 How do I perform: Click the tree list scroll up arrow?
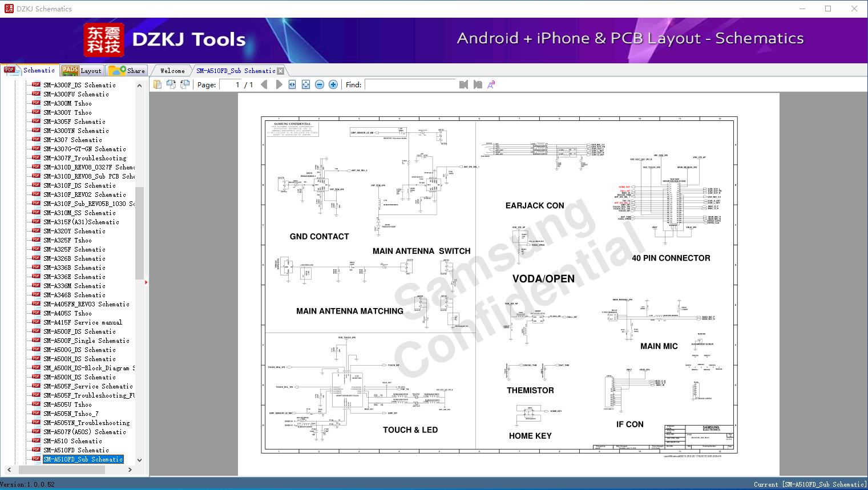tap(139, 86)
